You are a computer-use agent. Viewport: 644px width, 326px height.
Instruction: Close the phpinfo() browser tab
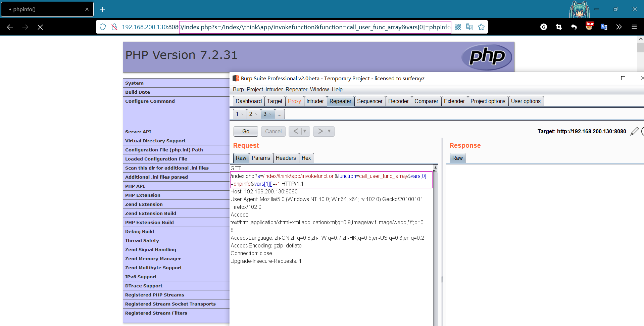click(87, 9)
